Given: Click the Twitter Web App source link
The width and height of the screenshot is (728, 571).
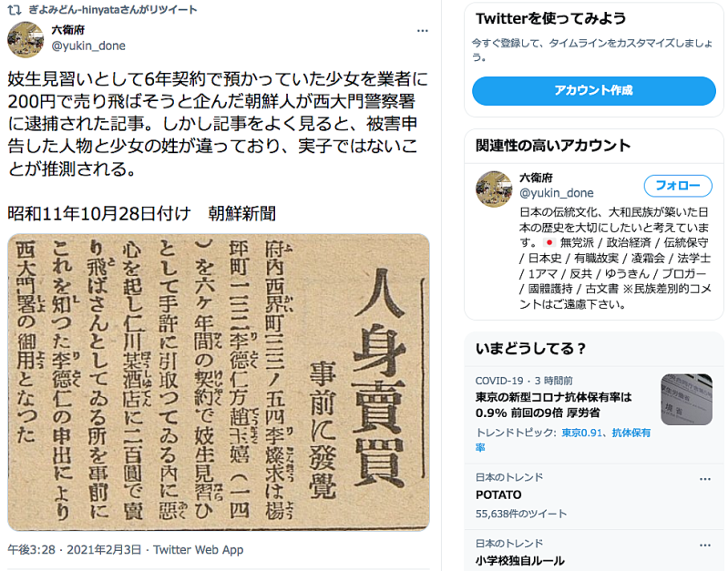Looking at the screenshot, I should click(199, 550).
